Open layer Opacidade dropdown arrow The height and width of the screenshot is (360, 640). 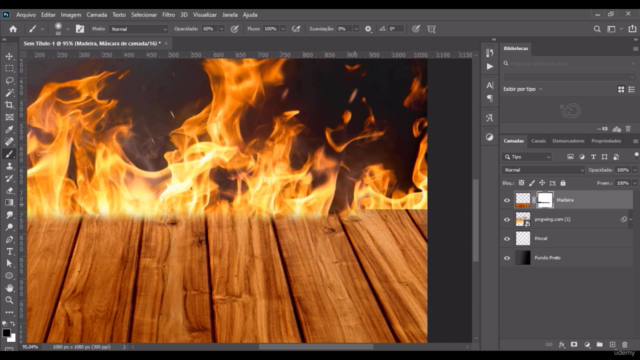pyautogui.click(x=635, y=170)
